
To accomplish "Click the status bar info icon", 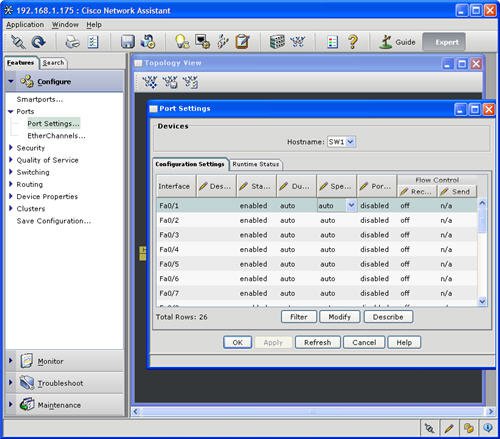I will click(x=488, y=428).
